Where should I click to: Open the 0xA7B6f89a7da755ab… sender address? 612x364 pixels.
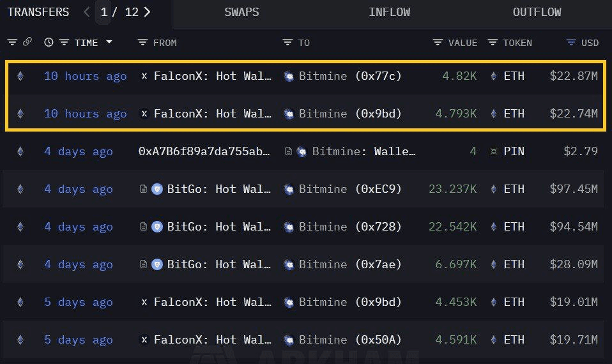pos(204,151)
